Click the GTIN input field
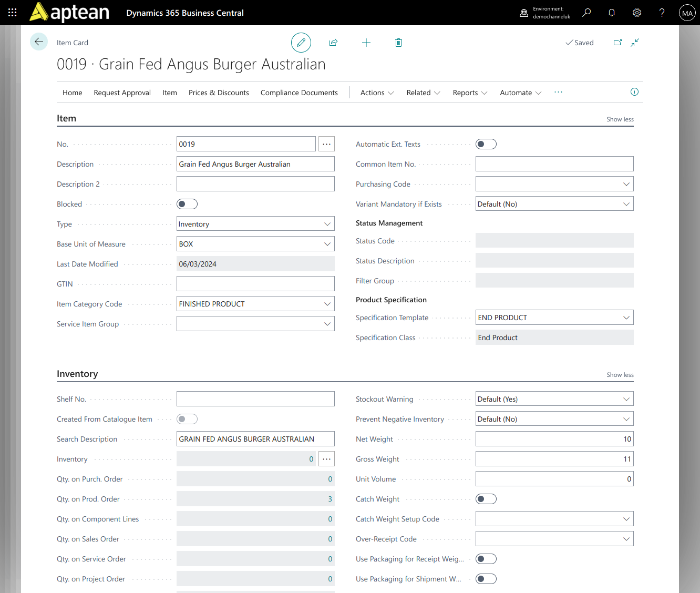The height and width of the screenshot is (593, 700). pos(255,284)
